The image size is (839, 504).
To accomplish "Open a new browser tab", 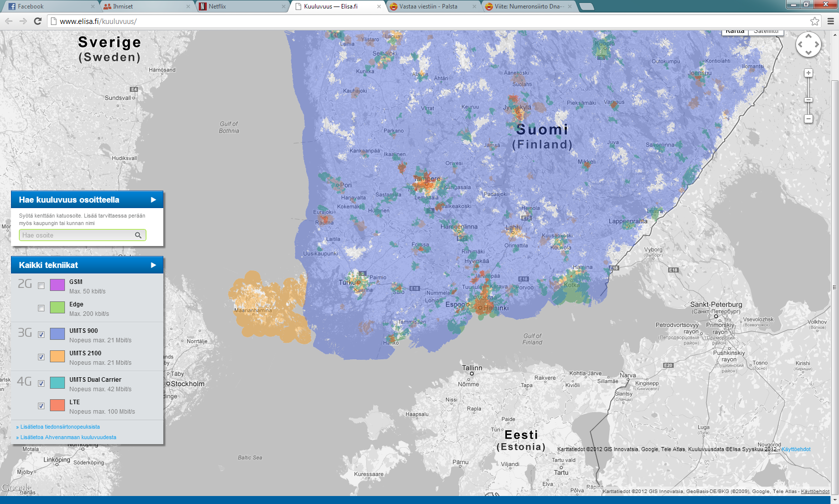I will point(586,6).
